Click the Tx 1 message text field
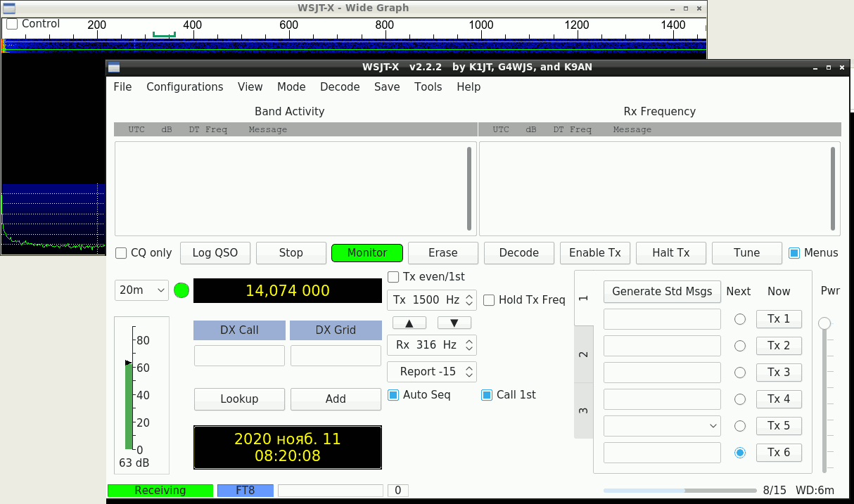The width and height of the screenshot is (854, 504). pyautogui.click(x=663, y=319)
